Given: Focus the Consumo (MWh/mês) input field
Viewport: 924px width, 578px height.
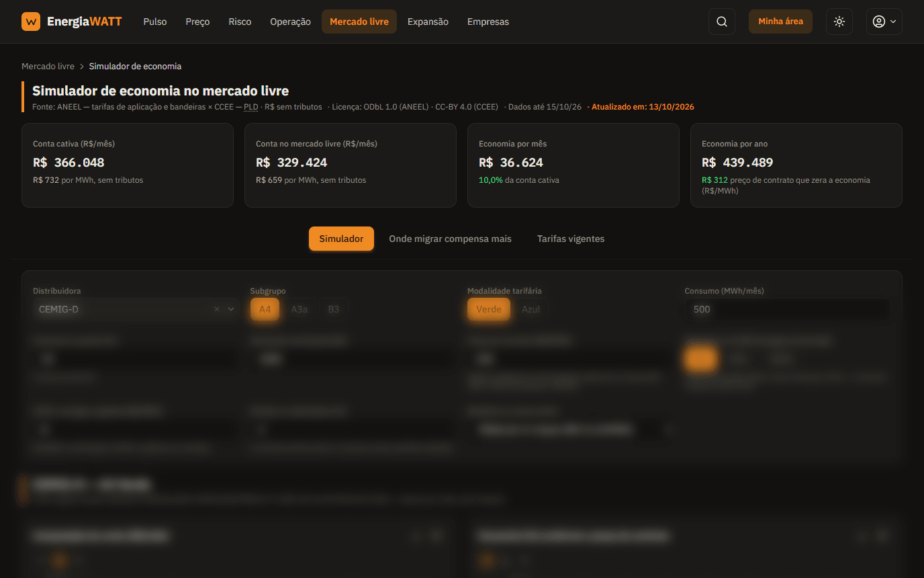Looking at the screenshot, I should pyautogui.click(x=788, y=309).
